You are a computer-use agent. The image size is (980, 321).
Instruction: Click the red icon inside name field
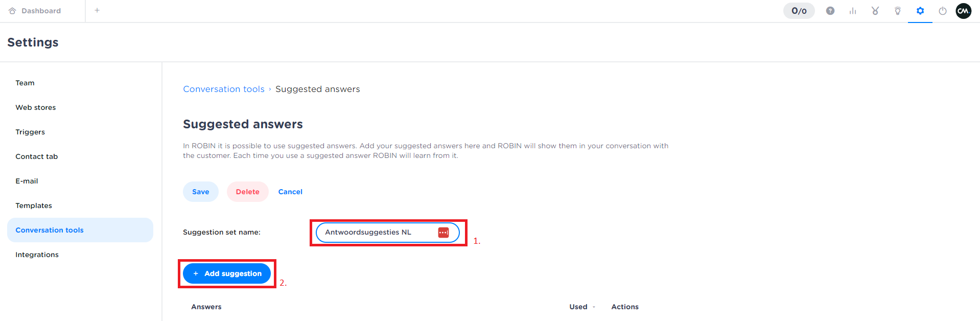443,233
